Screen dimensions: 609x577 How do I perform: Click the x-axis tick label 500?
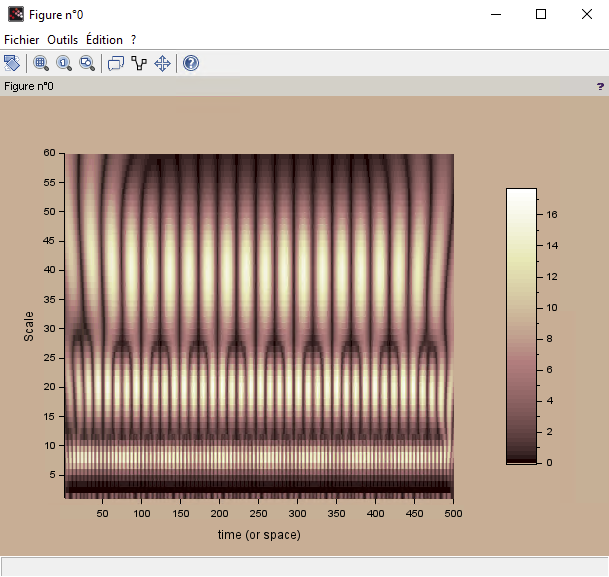coord(453,513)
